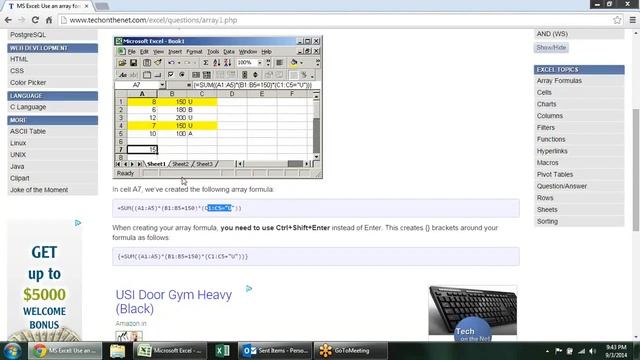Click the Check Box form control icon in the Excel screenshot
The width and height of the screenshot is (640, 360).
click(171, 75)
